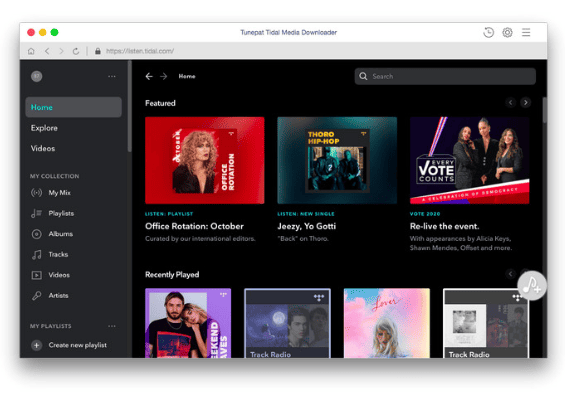Screen dimensions: 565x407
Task: Click the Featured section heading
Action: (x=160, y=103)
